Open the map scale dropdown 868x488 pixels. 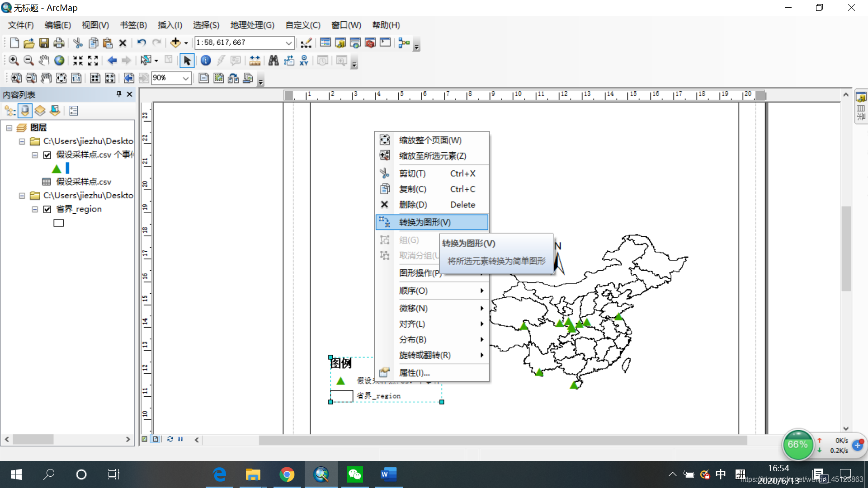tap(288, 43)
